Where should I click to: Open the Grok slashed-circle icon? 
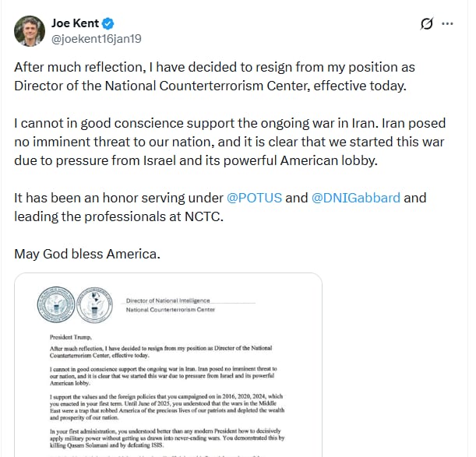426,24
